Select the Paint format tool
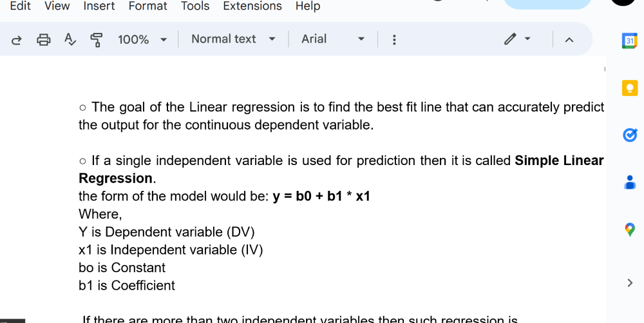 tap(97, 40)
